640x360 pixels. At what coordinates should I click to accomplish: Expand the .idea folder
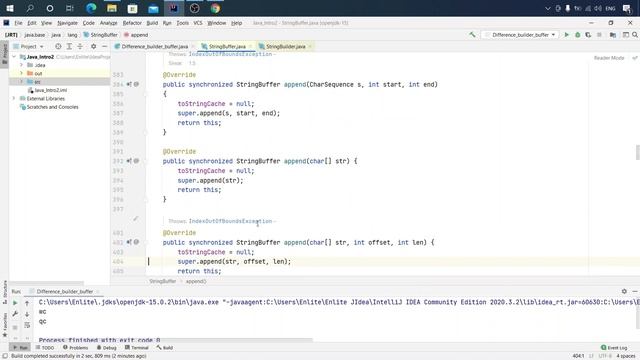point(21,65)
